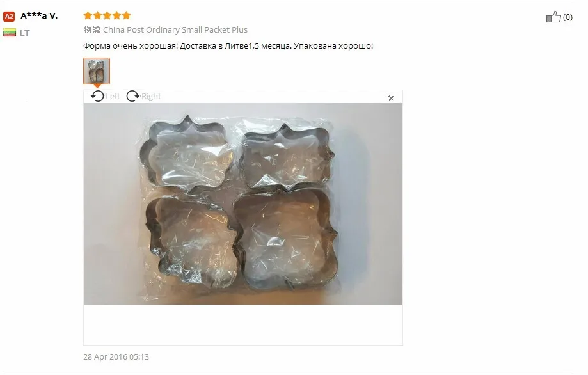The width and height of the screenshot is (588, 375).
Task: Click the 'Right' rotate label
Action: click(x=151, y=97)
